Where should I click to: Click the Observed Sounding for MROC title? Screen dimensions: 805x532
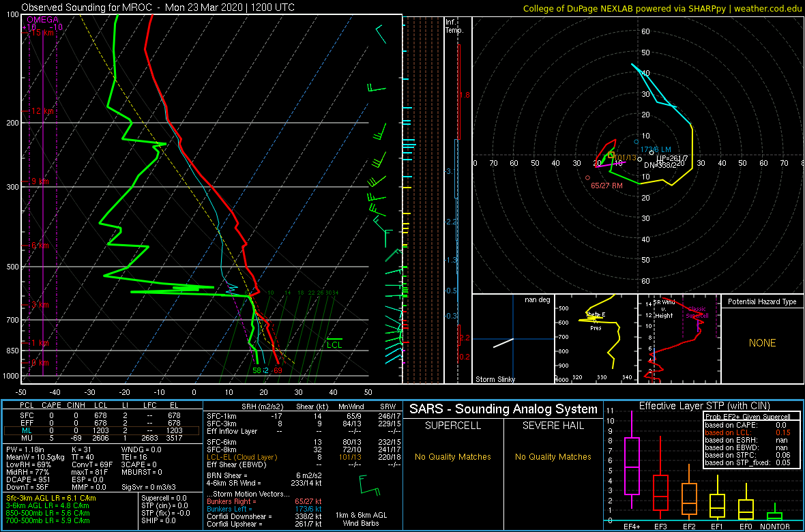[x=158, y=8]
